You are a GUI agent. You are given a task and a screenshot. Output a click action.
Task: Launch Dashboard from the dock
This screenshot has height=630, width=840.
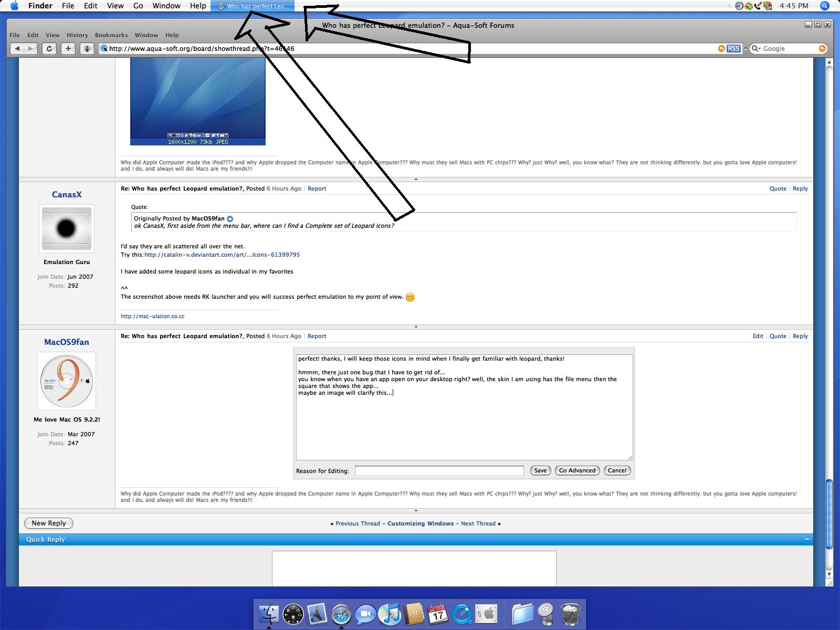(x=293, y=614)
